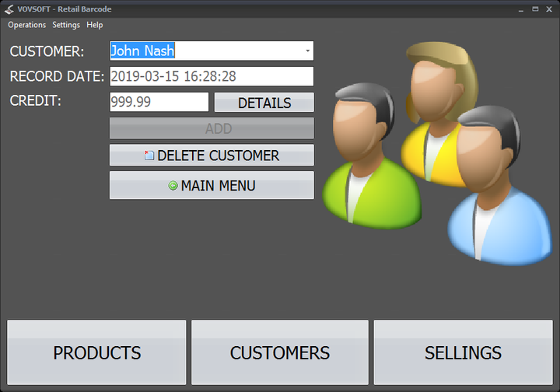Click the CUSTOMER: label

pos(47,51)
